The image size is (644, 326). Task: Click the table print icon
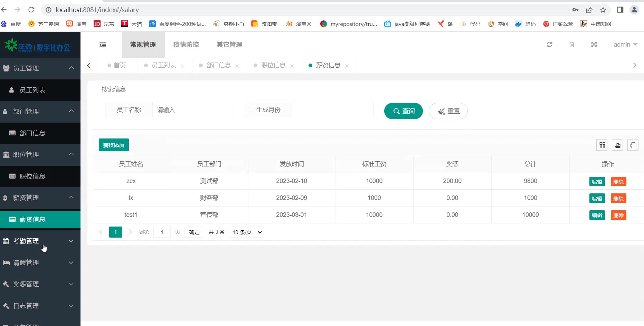(x=633, y=145)
